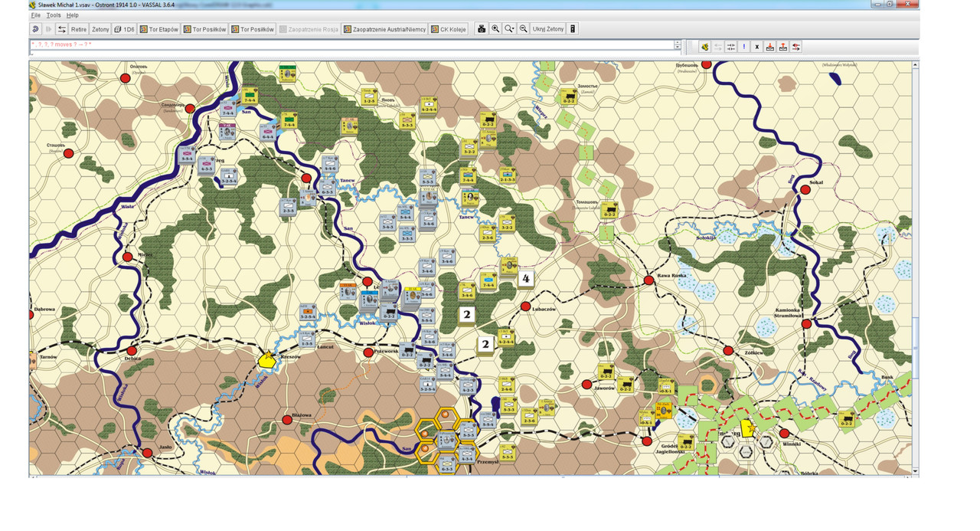
Task: Open Tor Posiłków button beside Tor Etapów
Action: click(204, 29)
